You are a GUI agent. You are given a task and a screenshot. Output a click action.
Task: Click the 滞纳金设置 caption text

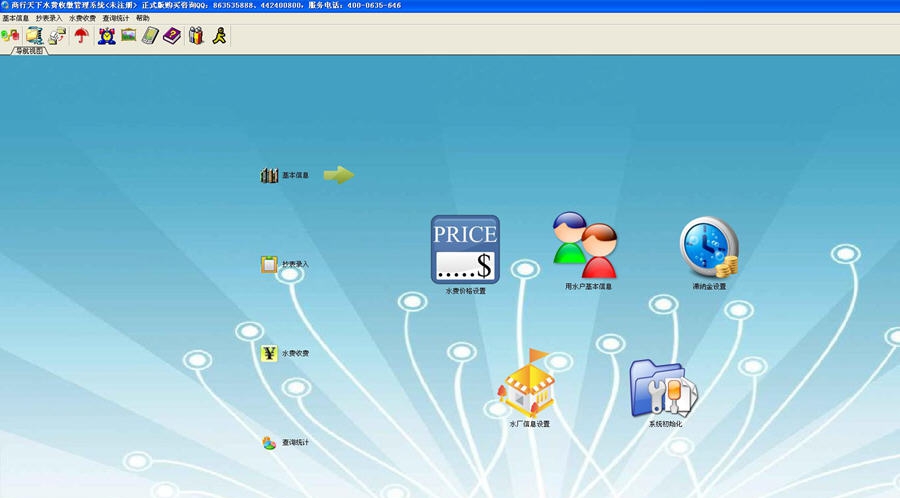[x=709, y=286]
